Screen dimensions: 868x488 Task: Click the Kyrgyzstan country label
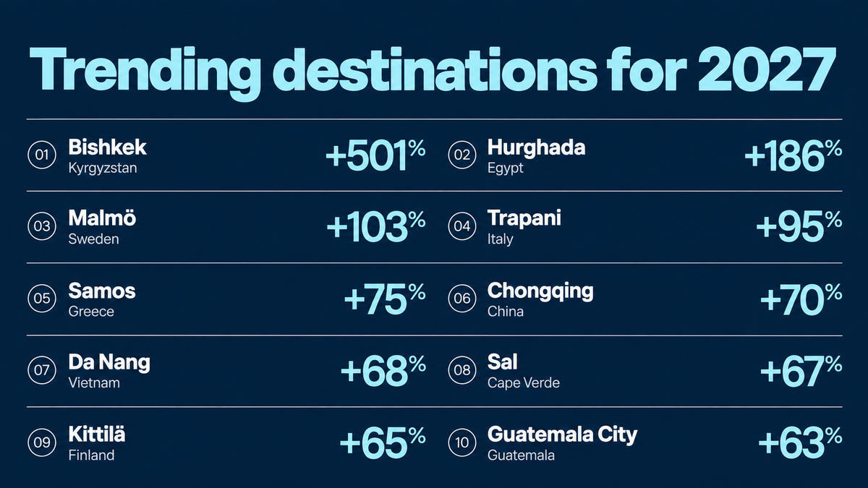point(103,168)
